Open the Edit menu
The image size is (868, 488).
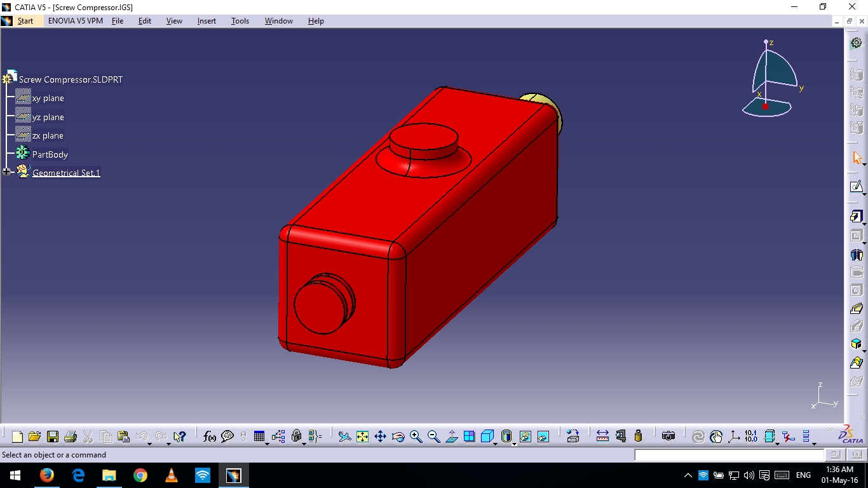coord(145,21)
